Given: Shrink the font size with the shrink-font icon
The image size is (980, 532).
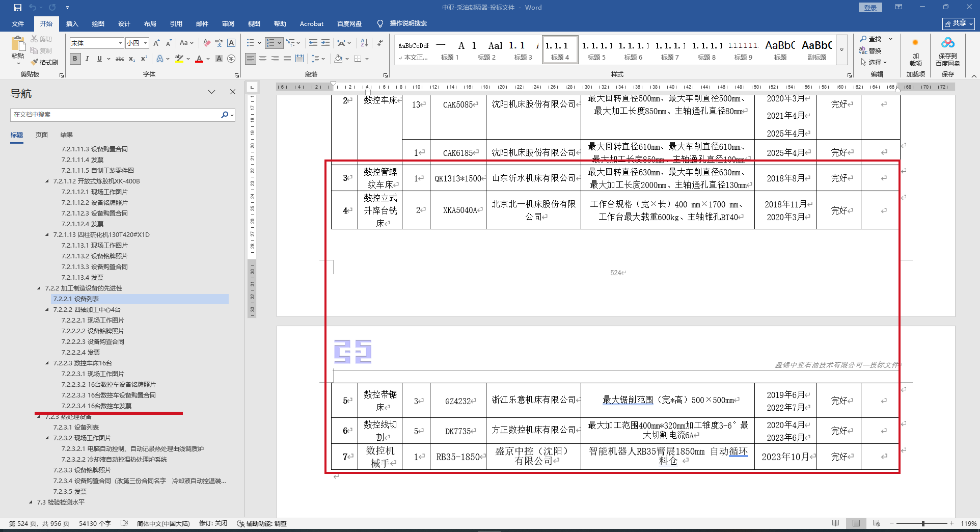Looking at the screenshot, I should point(169,43).
